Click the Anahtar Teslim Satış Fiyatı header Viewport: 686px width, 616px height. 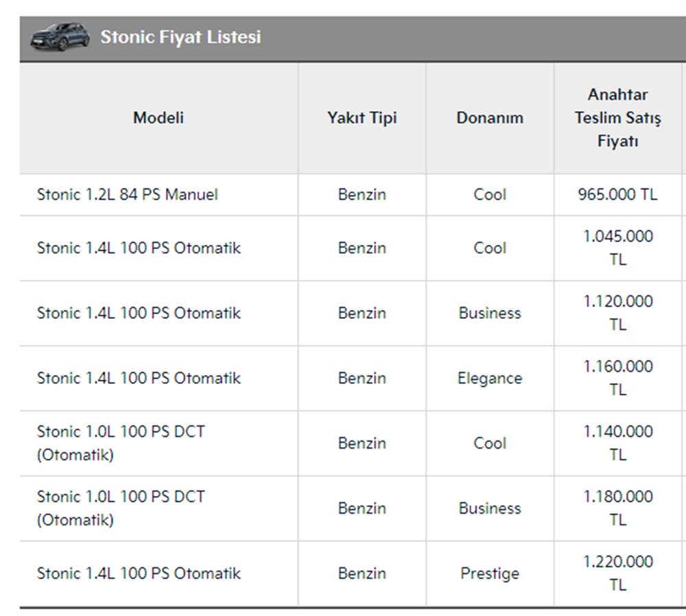[x=617, y=117]
